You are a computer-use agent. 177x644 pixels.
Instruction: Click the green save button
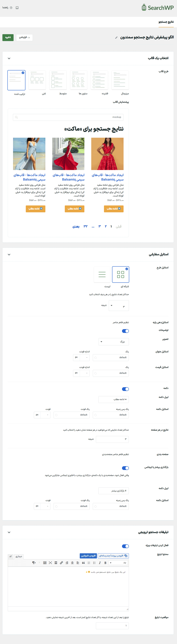pos(8,37)
